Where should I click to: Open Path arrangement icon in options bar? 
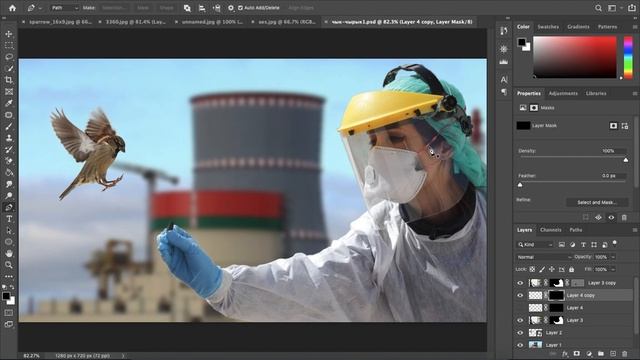coord(217,8)
